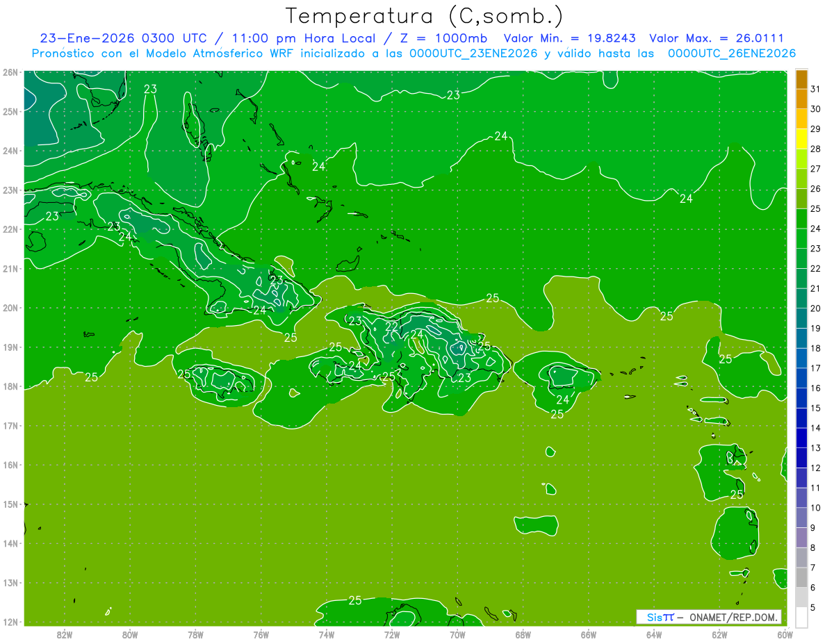Screen dimensions: 834x644
Task: Click the 60W longitude label
Action: click(785, 634)
